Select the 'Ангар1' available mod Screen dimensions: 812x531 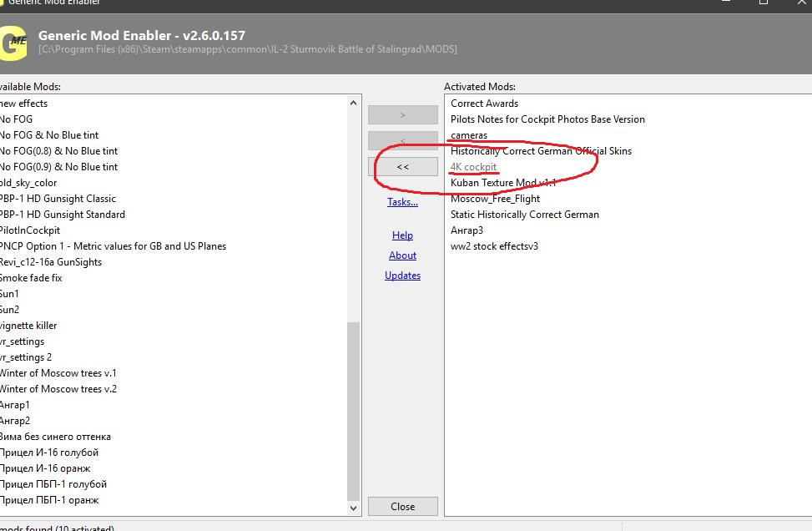(15, 405)
